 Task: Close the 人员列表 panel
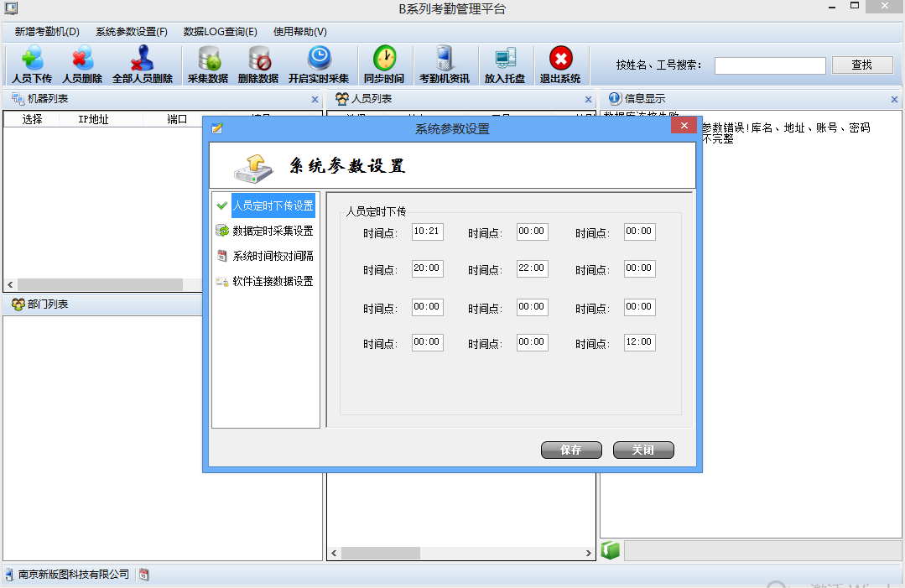(589, 99)
